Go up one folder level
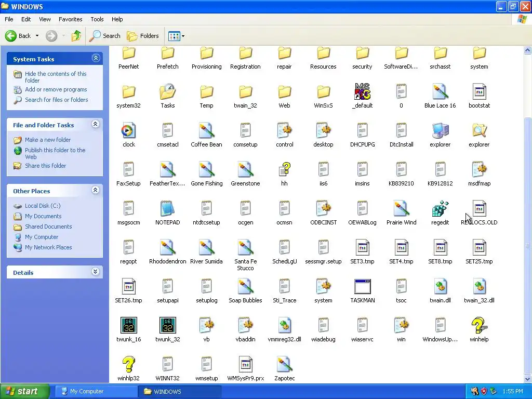532x399 pixels. [x=76, y=36]
